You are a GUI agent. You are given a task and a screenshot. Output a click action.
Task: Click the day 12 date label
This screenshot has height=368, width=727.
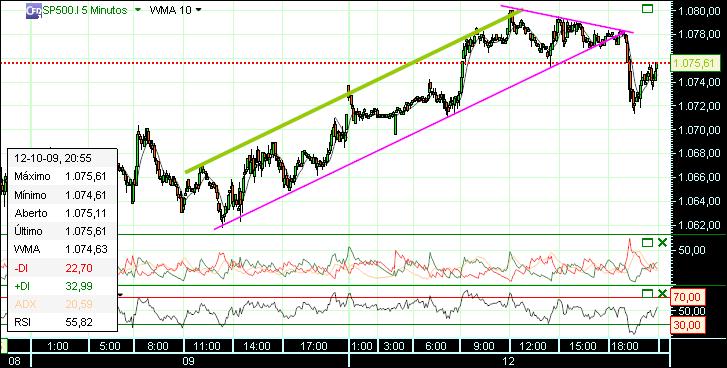[x=510, y=361]
